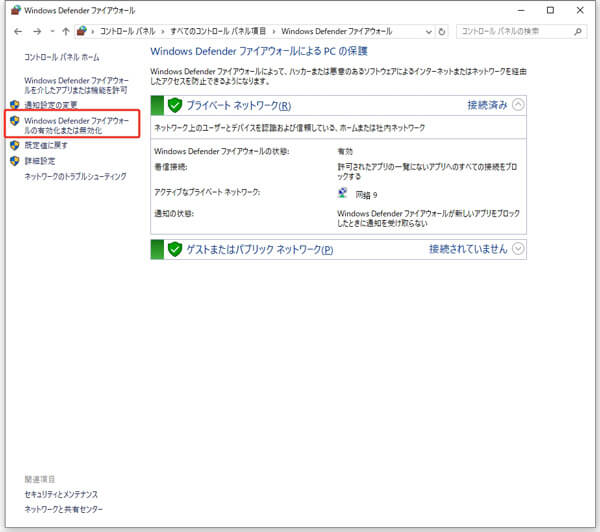The image size is (600, 532).
Task: Click Windows Defender ファイアウォール breadcrumb
Action: [336, 31]
